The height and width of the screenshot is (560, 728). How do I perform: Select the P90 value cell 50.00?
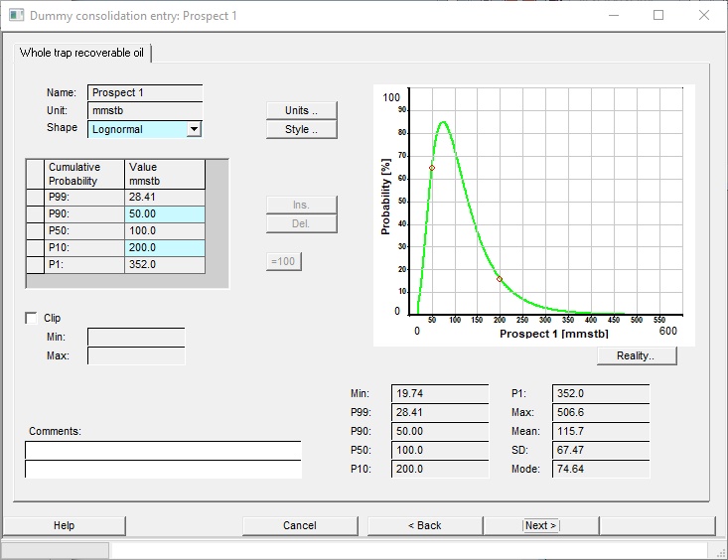pos(165,213)
